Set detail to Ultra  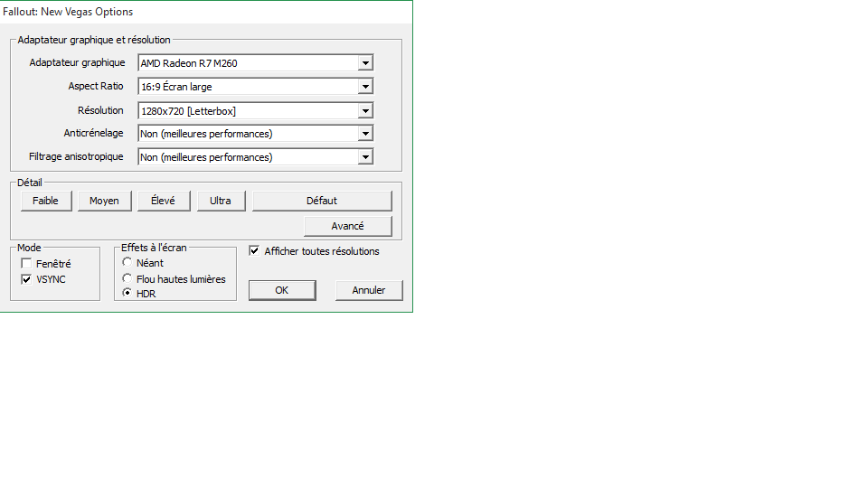(221, 201)
